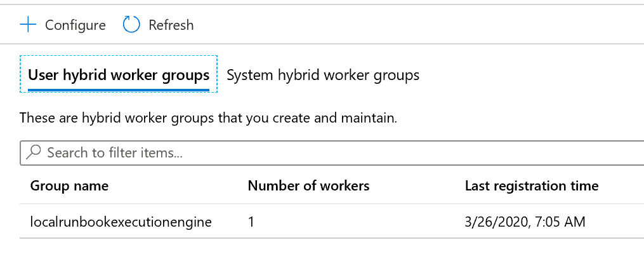Open the localrunbookexecutionengine worker group

(121, 222)
